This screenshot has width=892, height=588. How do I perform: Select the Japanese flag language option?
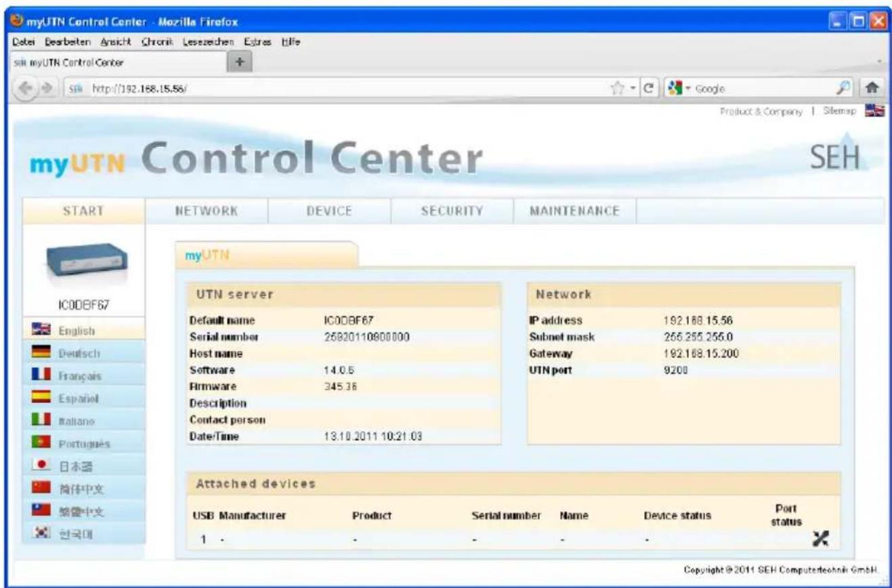click(x=41, y=465)
